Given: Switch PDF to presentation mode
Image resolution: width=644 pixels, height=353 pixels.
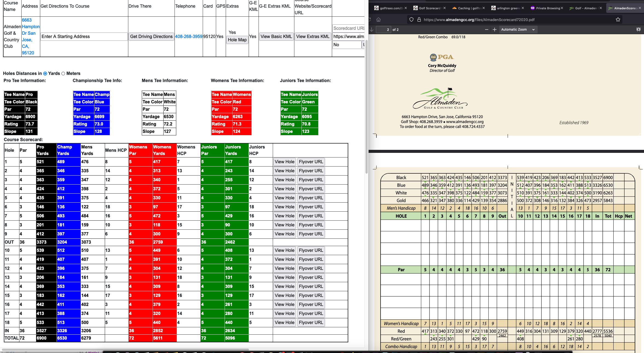Looking at the screenshot, I should pos(638,30).
